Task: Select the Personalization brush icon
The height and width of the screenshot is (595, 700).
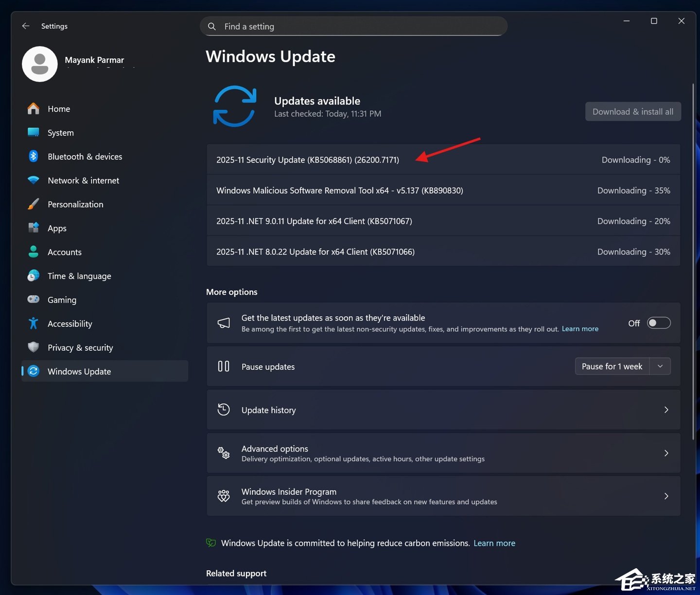Action: (33, 204)
